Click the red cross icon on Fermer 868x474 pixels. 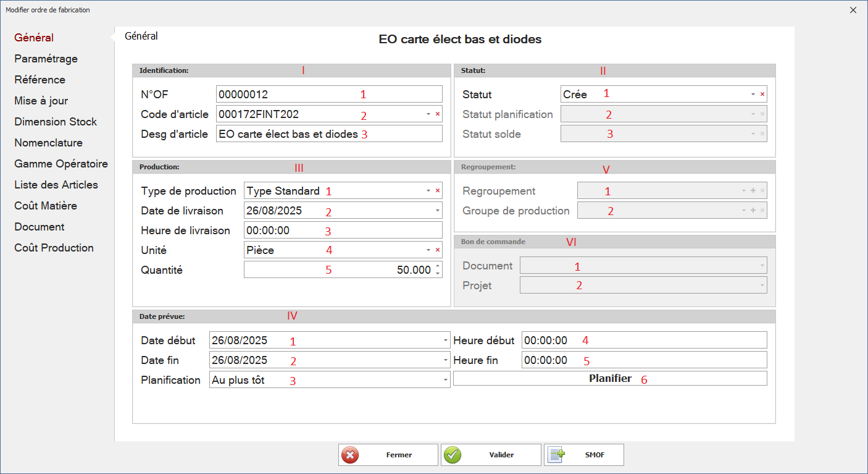click(x=350, y=455)
